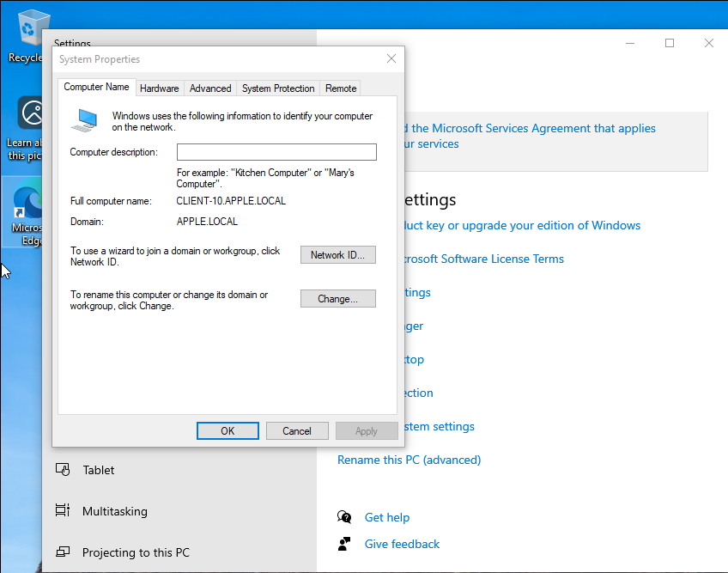Click the Get help chat icon
Viewport: 728px width, 573px height.
344,517
